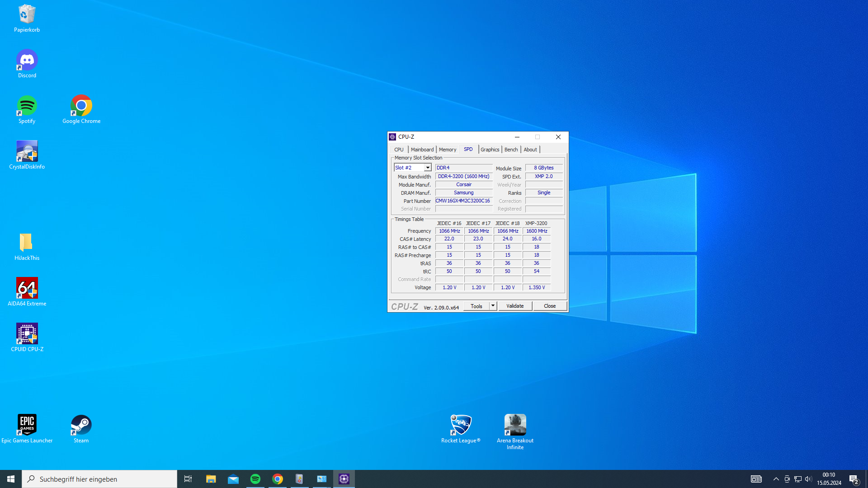This screenshot has width=868, height=488.
Task: Click the Validate button
Action: pos(515,306)
